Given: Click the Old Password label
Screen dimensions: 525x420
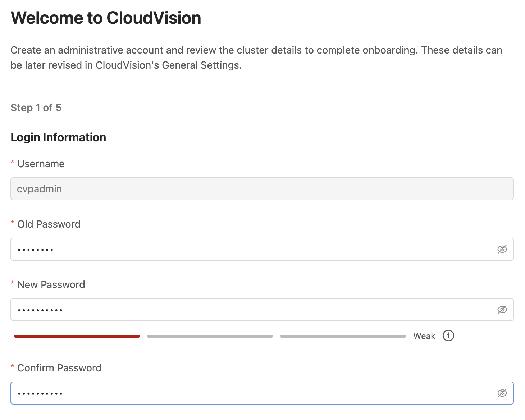Looking at the screenshot, I should [x=49, y=224].
